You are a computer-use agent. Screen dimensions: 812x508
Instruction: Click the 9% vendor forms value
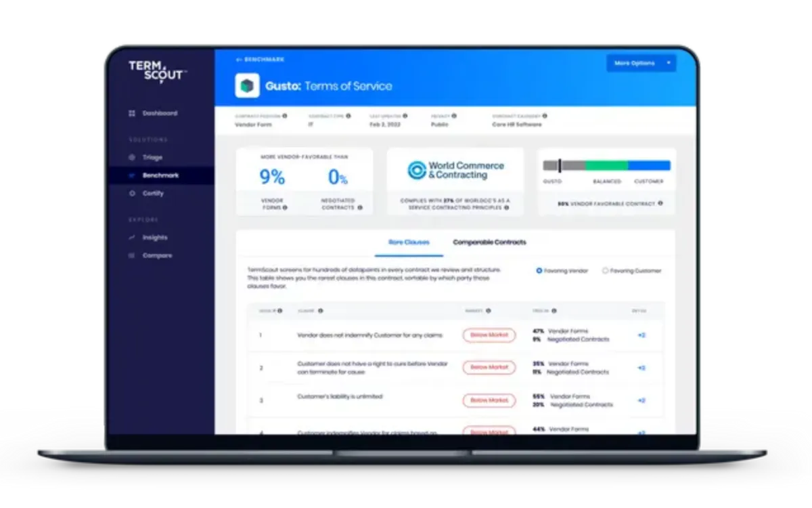click(x=272, y=177)
